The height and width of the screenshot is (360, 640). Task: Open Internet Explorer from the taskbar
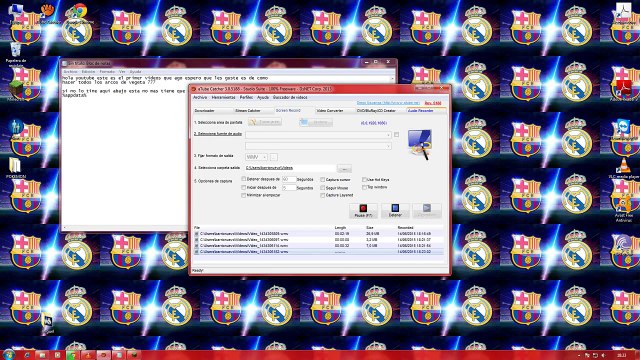(x=27, y=355)
